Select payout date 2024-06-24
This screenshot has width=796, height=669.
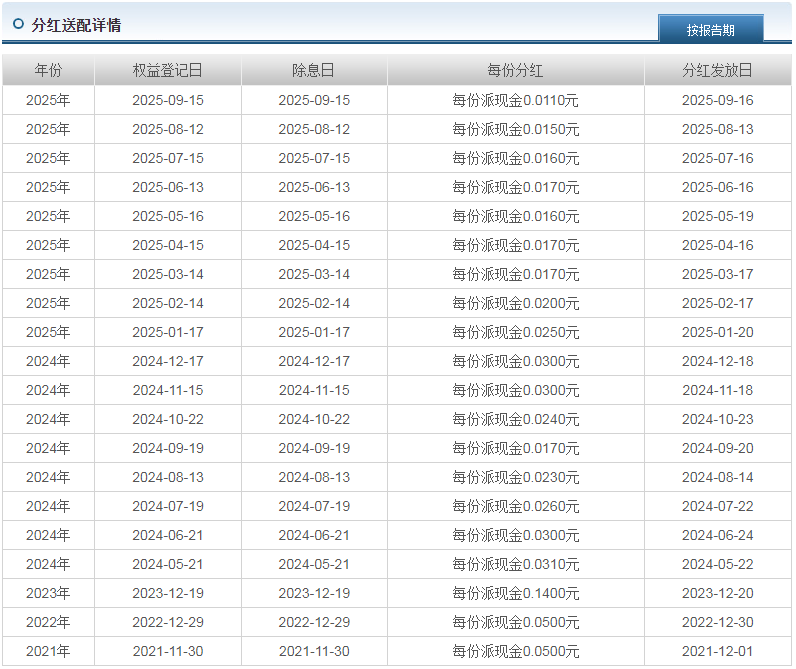[x=717, y=534]
